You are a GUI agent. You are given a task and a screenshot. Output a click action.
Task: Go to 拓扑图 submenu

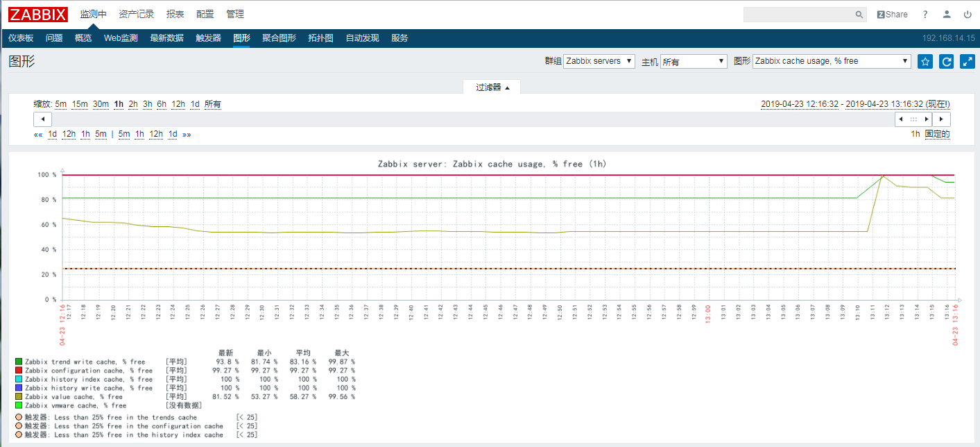pyautogui.click(x=320, y=38)
